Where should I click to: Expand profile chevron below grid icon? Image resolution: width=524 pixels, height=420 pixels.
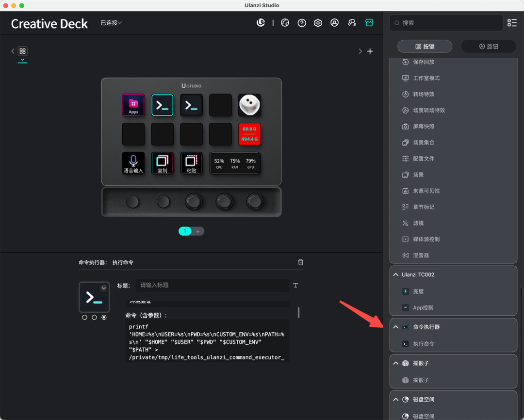point(22,60)
